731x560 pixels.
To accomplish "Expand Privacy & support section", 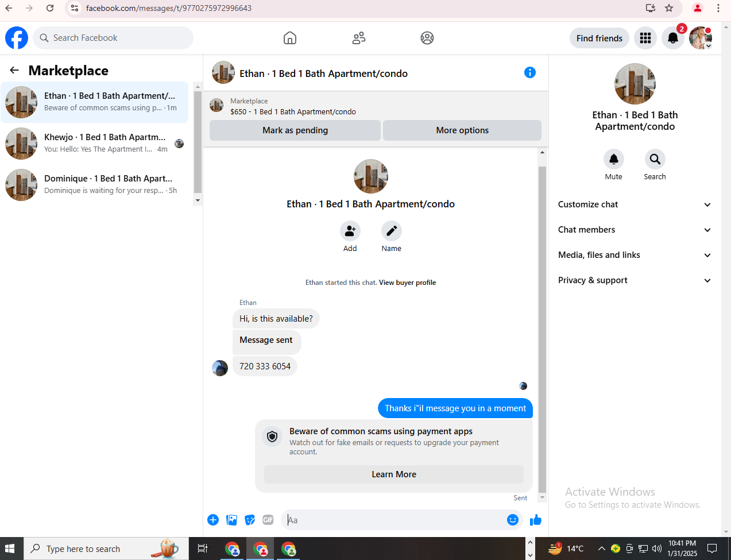I will 635,280.
